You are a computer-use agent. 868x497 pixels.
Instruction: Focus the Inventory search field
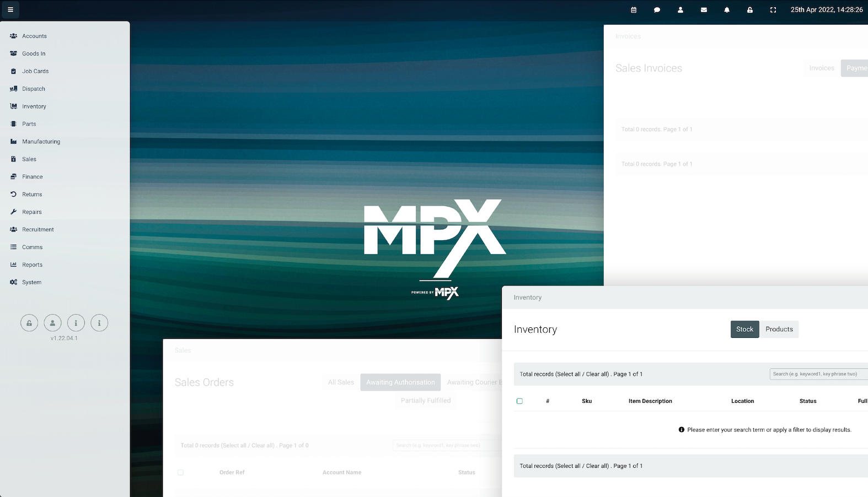point(819,374)
